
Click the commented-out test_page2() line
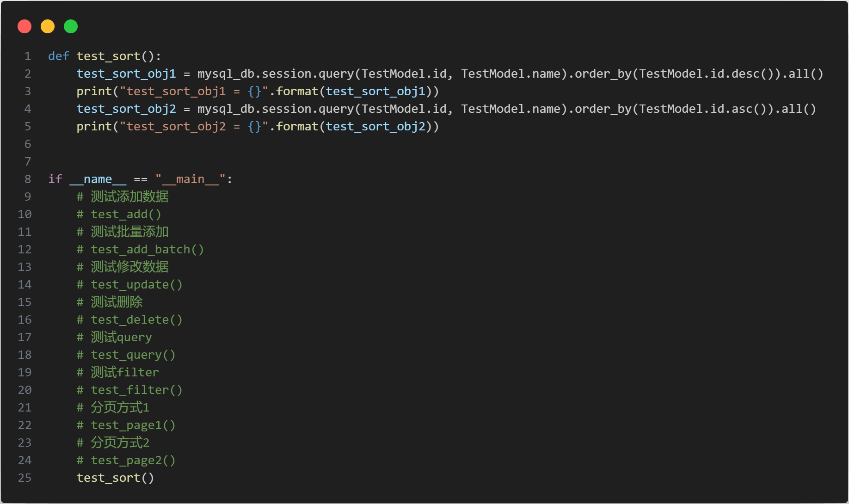tap(133, 461)
